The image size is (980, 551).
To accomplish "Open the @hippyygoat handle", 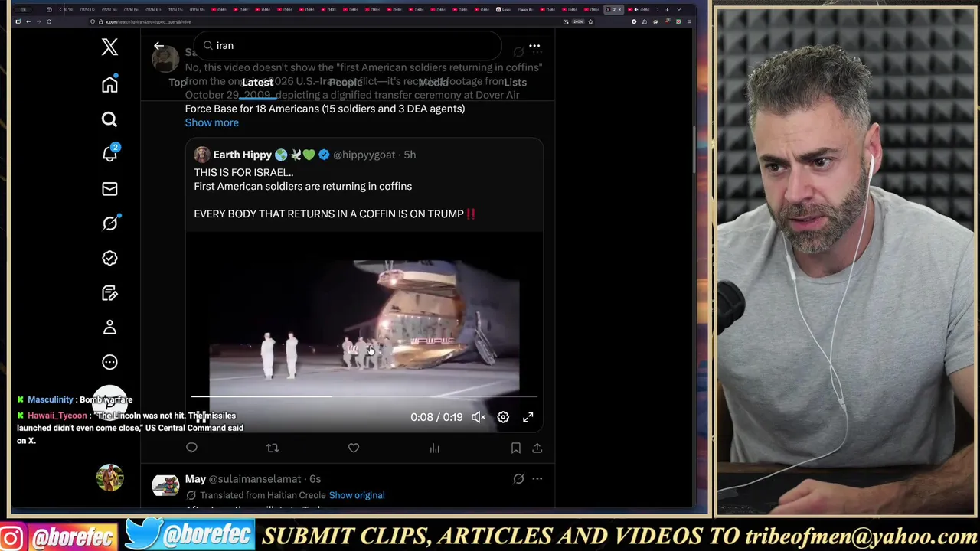I will [364, 155].
